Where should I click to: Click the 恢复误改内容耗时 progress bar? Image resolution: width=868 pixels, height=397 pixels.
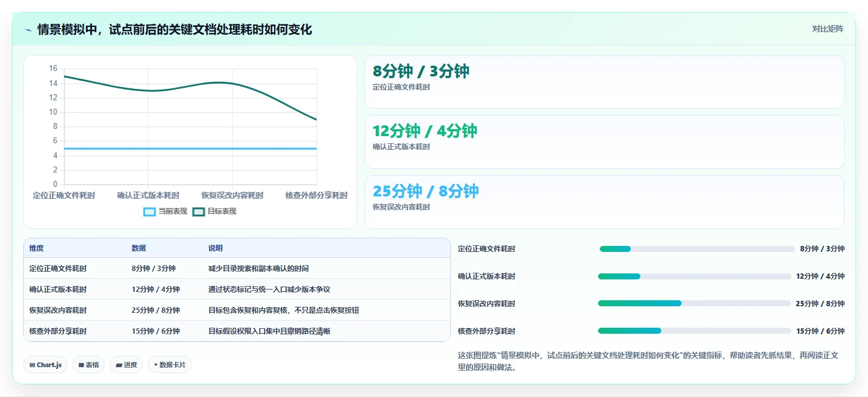coord(694,303)
